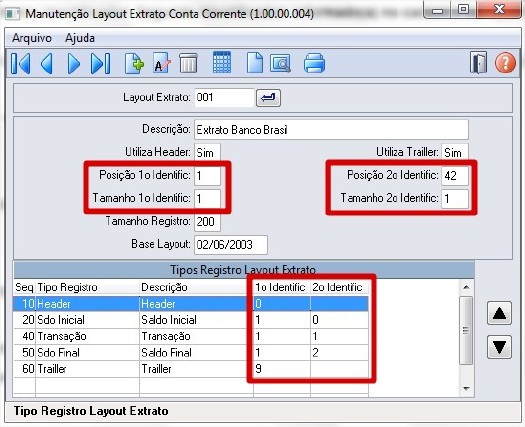Click the Base Layout date field
This screenshot has height=427, width=525.
coord(231,245)
